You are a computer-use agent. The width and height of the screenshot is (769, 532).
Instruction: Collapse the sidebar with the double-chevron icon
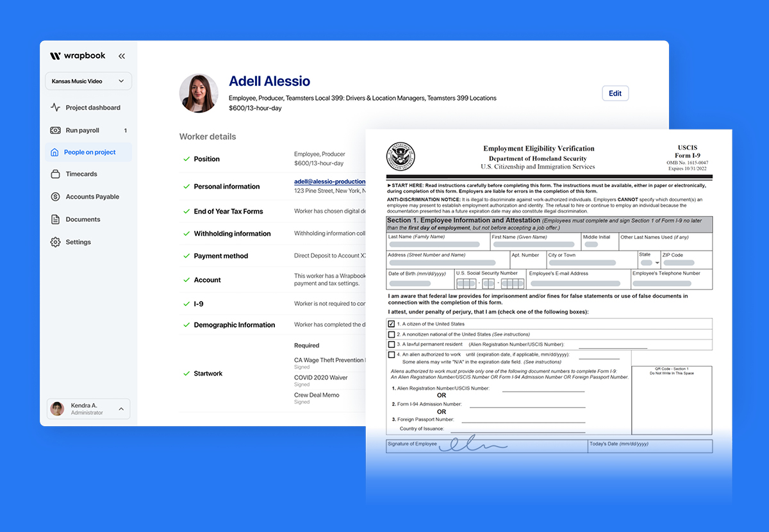[122, 56]
